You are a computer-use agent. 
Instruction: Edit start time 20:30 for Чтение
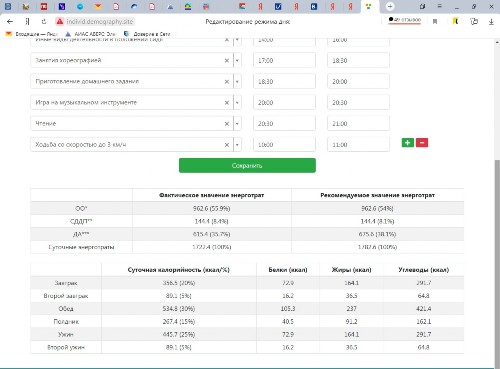(284, 124)
